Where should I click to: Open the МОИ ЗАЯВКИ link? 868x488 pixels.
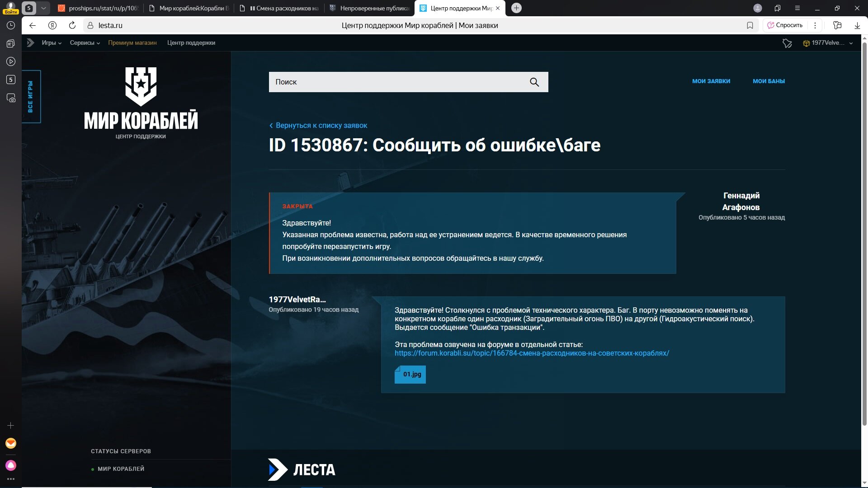(x=711, y=81)
